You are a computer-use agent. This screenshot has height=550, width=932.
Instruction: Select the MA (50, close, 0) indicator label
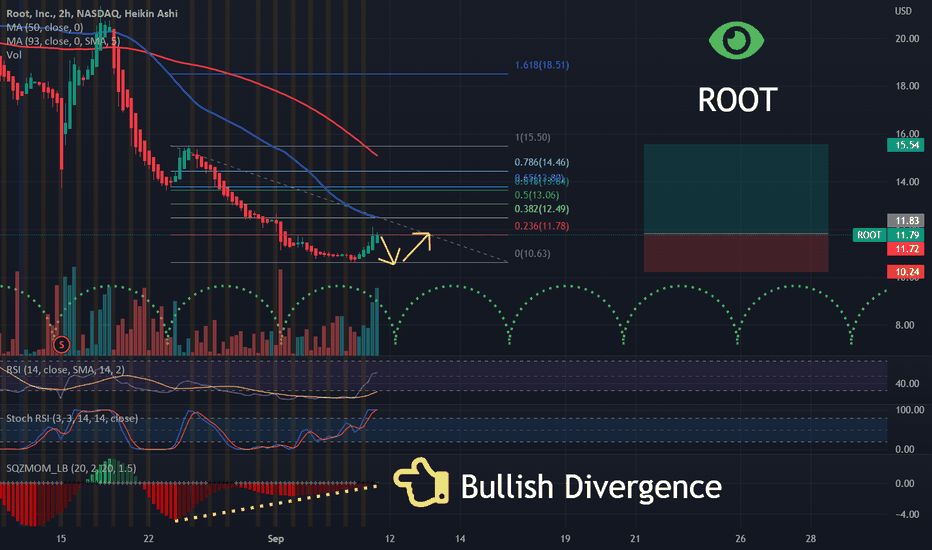point(45,27)
